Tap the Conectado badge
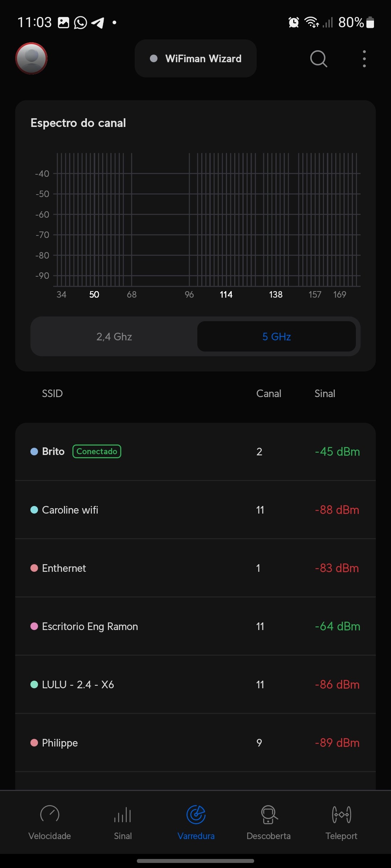Viewport: 391px width, 868px height. [97, 451]
